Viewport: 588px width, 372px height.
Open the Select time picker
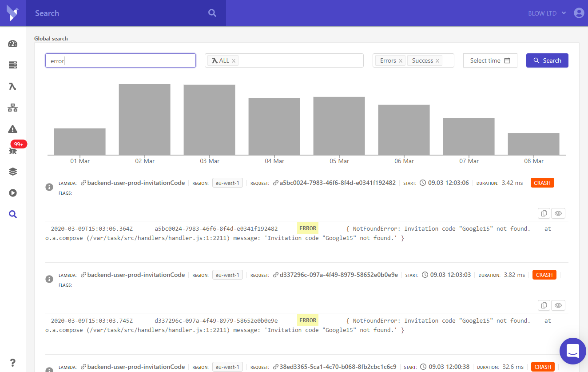[x=490, y=60]
